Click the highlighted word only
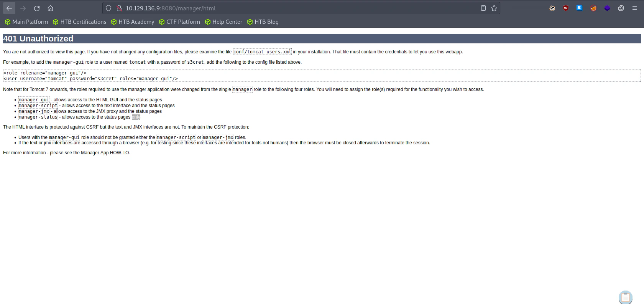The height and width of the screenshot is (304, 644). pos(136,117)
